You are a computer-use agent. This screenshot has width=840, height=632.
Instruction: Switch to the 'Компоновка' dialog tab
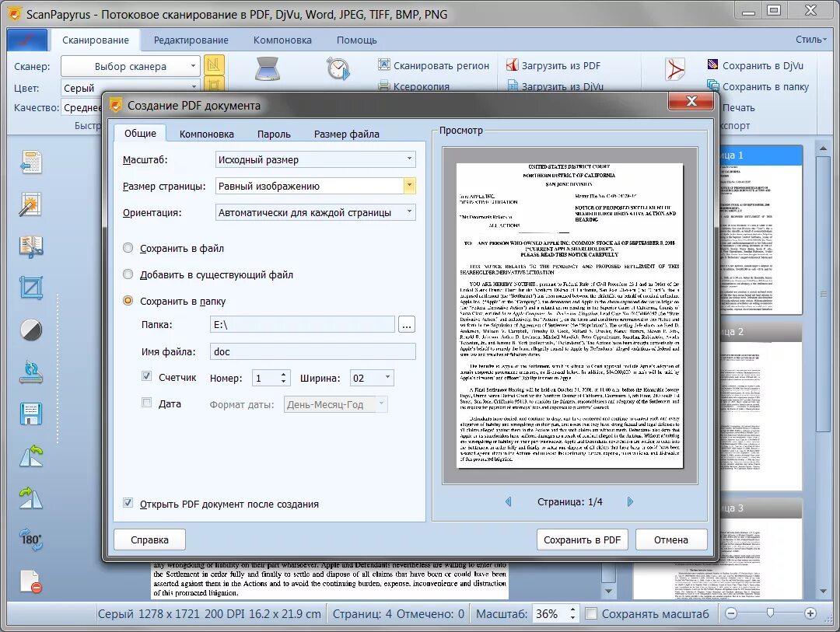pos(206,134)
